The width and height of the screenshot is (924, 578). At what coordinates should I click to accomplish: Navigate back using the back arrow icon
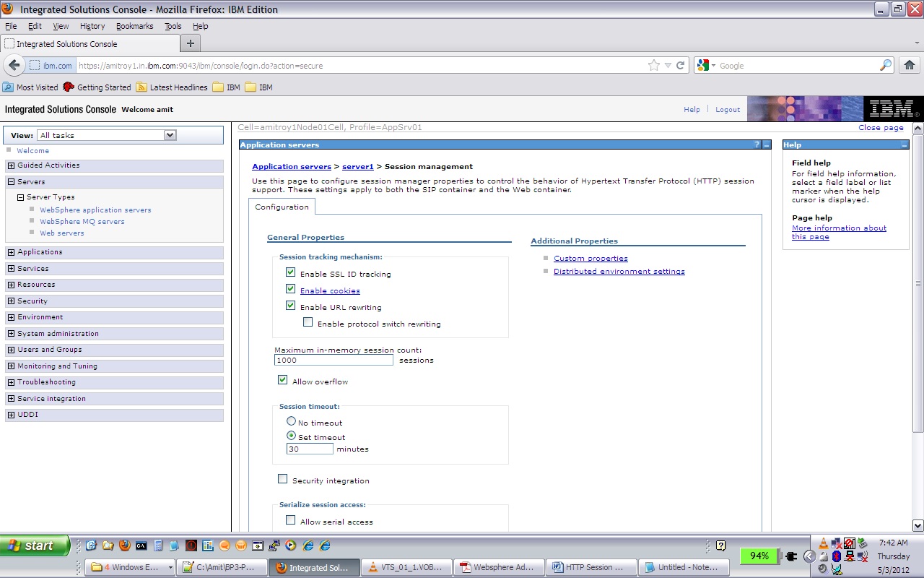tap(14, 65)
